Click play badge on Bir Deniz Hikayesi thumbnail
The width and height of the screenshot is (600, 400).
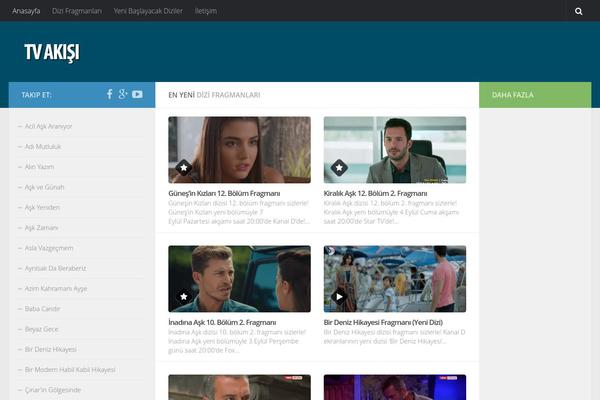click(339, 296)
